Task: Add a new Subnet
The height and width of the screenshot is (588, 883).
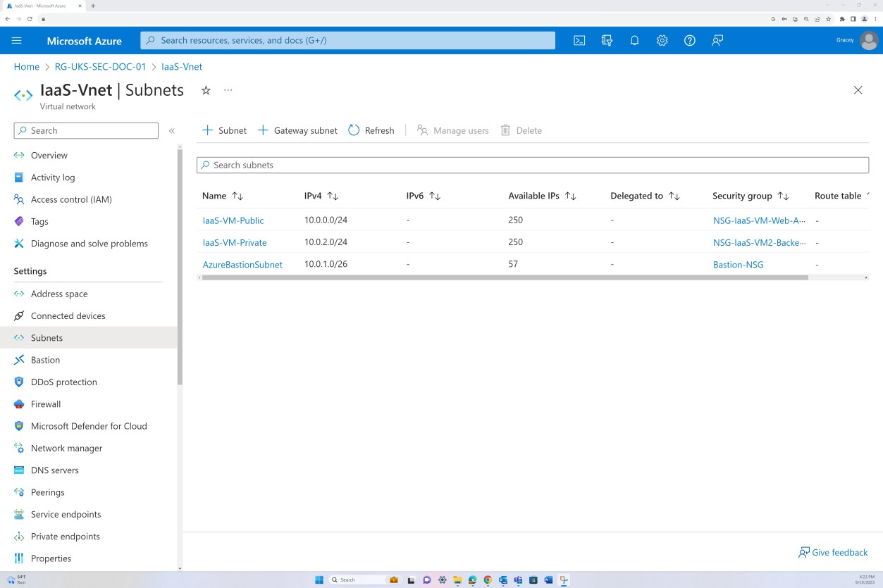Action: click(x=223, y=130)
